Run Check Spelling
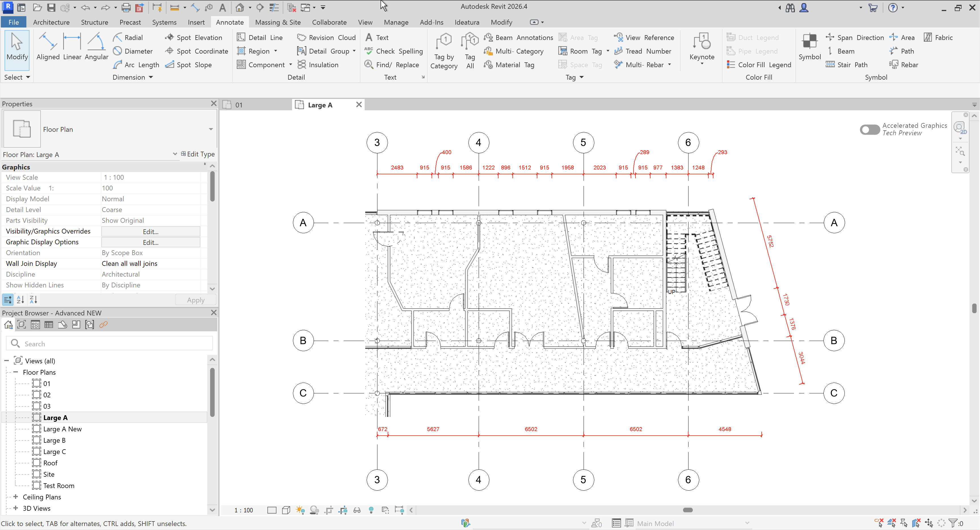Image resolution: width=980 pixels, height=530 pixels. tap(393, 51)
